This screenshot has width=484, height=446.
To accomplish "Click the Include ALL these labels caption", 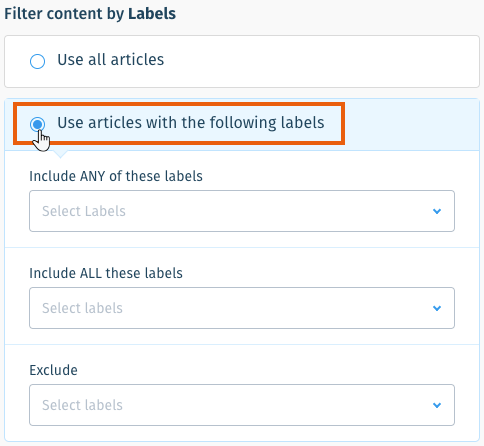I will (x=106, y=273).
